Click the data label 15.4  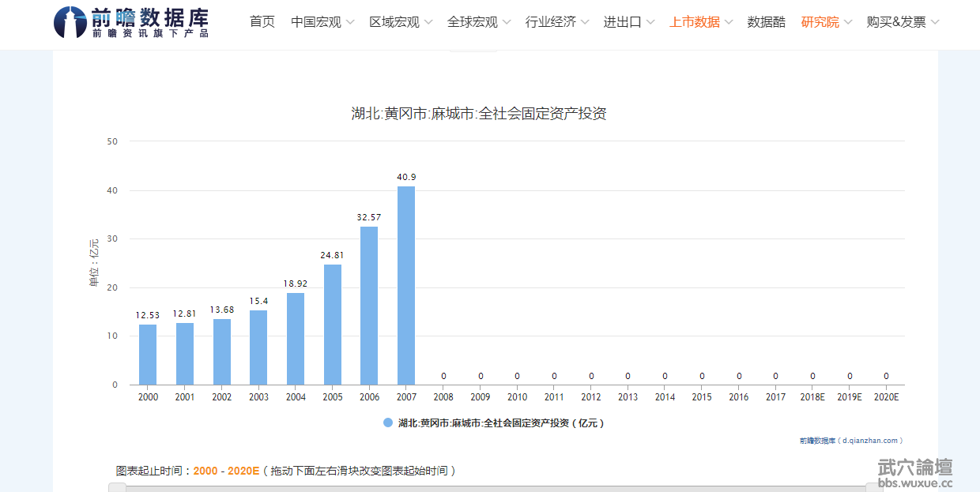coord(258,301)
